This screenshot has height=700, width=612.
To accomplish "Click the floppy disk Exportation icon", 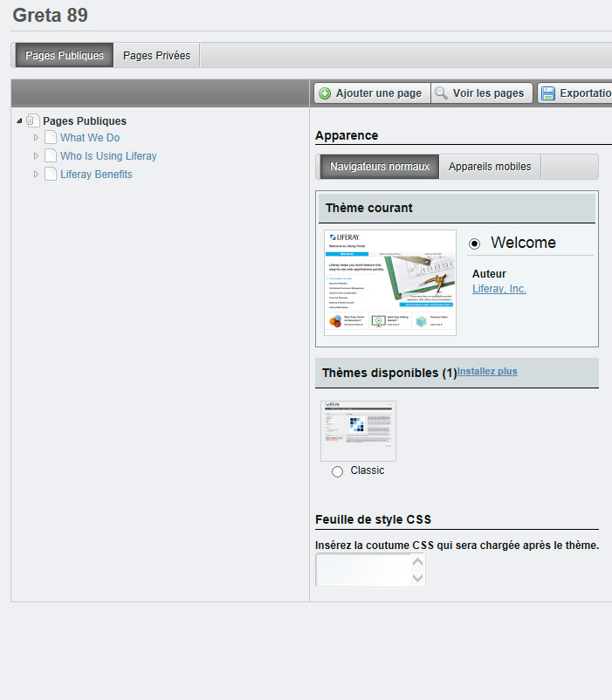I will (547, 93).
